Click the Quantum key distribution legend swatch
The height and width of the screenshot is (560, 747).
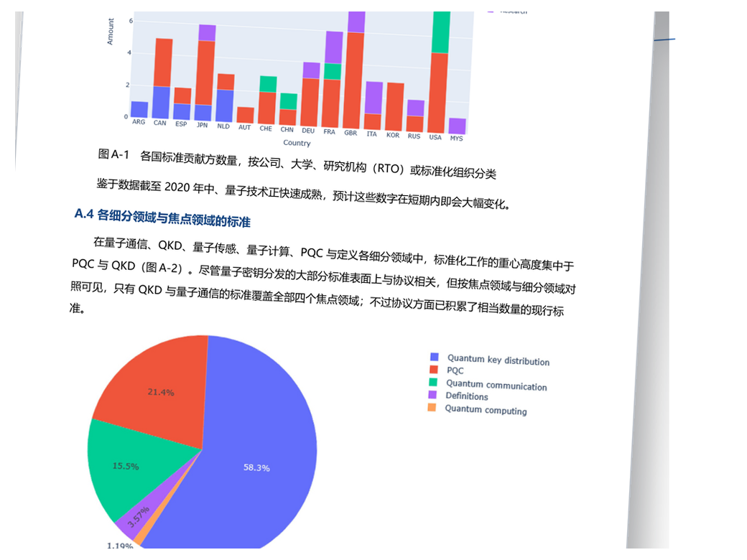(x=434, y=357)
